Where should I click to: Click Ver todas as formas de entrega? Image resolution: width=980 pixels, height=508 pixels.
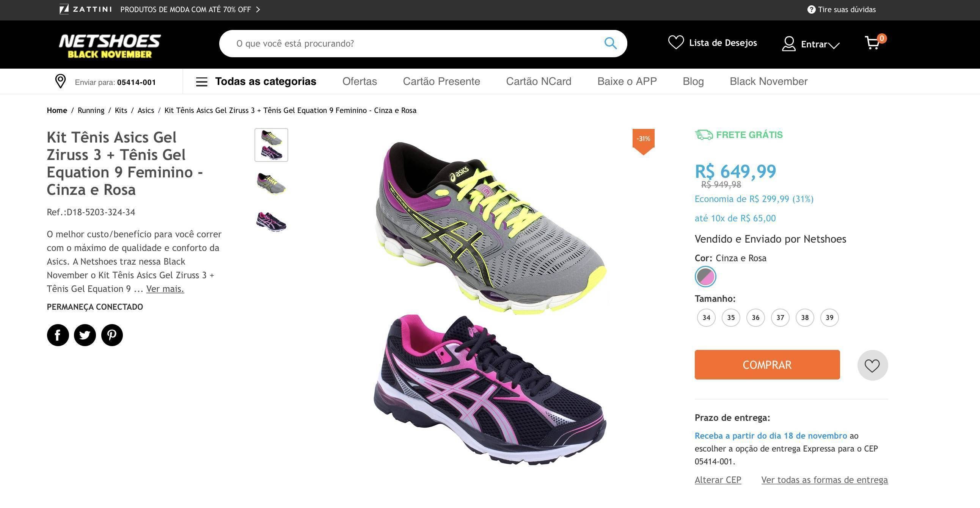click(825, 480)
